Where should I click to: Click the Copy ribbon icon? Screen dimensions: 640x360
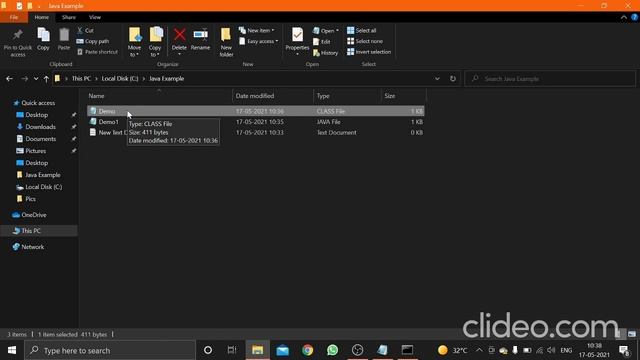pyautogui.click(x=43, y=39)
